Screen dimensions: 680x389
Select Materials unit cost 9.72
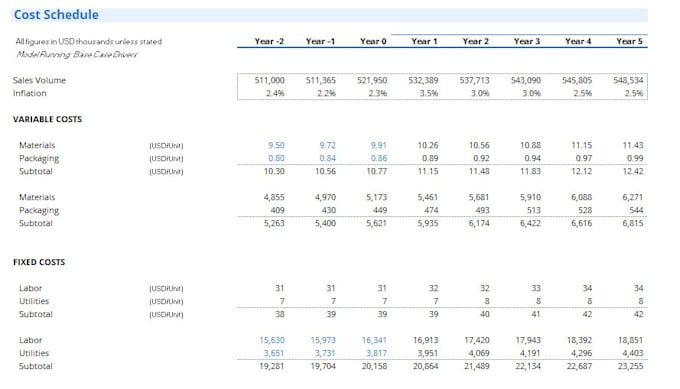[327, 145]
